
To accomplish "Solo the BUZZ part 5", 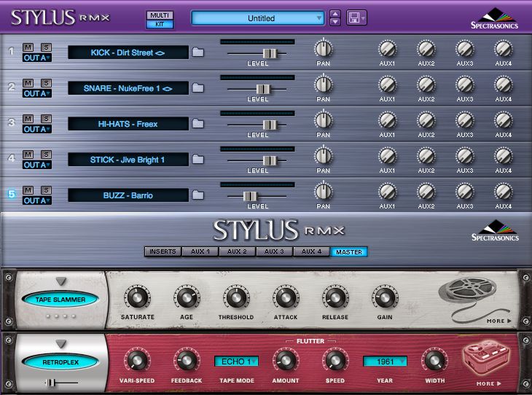I will point(46,190).
